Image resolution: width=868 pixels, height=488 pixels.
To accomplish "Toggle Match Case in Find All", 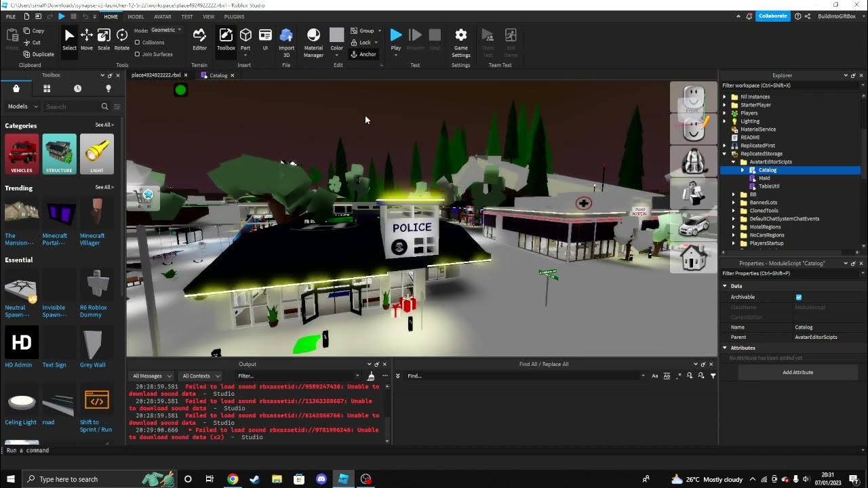I will (x=655, y=376).
